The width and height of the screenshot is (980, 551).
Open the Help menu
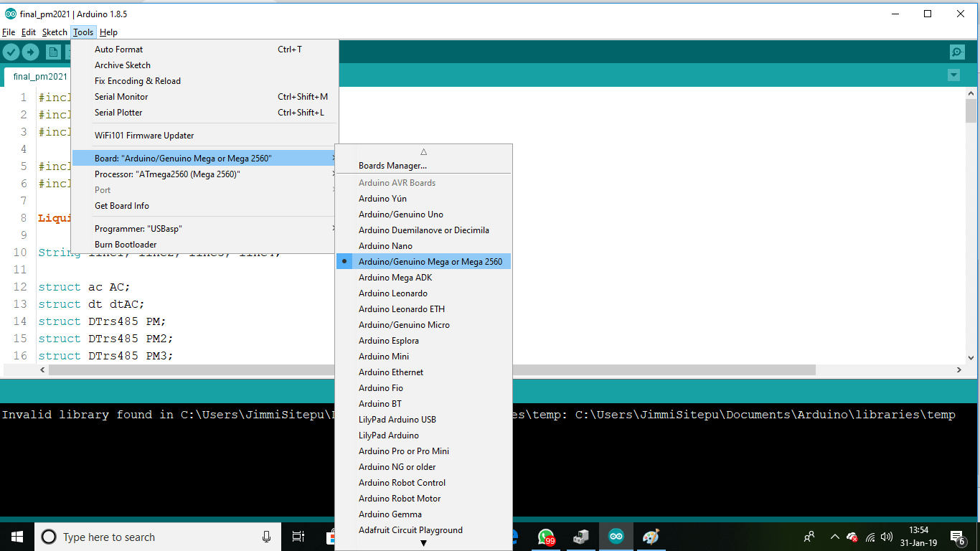(108, 32)
